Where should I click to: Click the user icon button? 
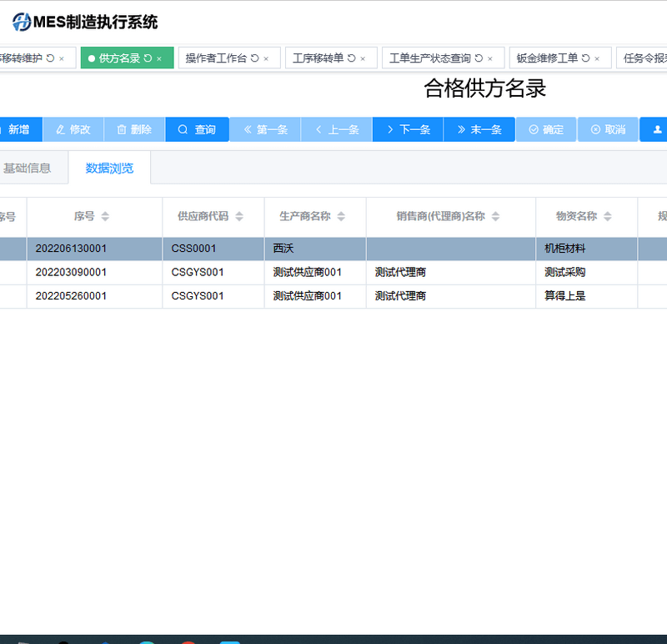coord(654,129)
